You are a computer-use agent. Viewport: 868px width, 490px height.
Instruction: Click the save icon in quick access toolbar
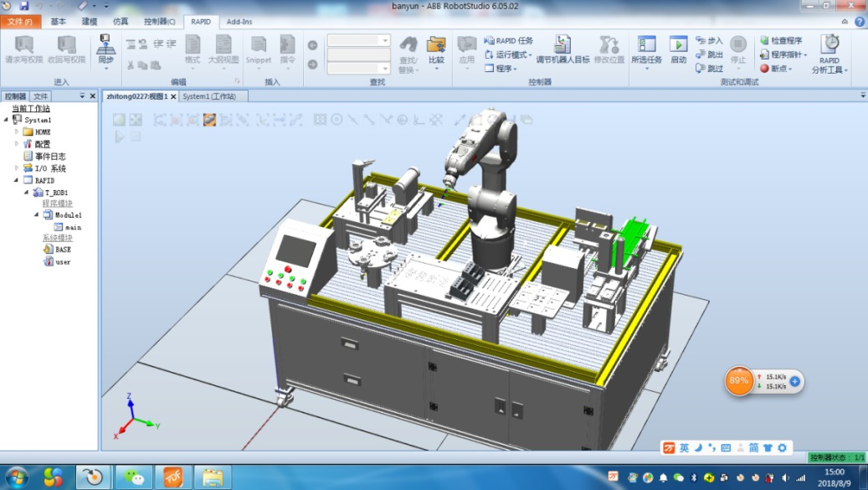click(x=23, y=6)
